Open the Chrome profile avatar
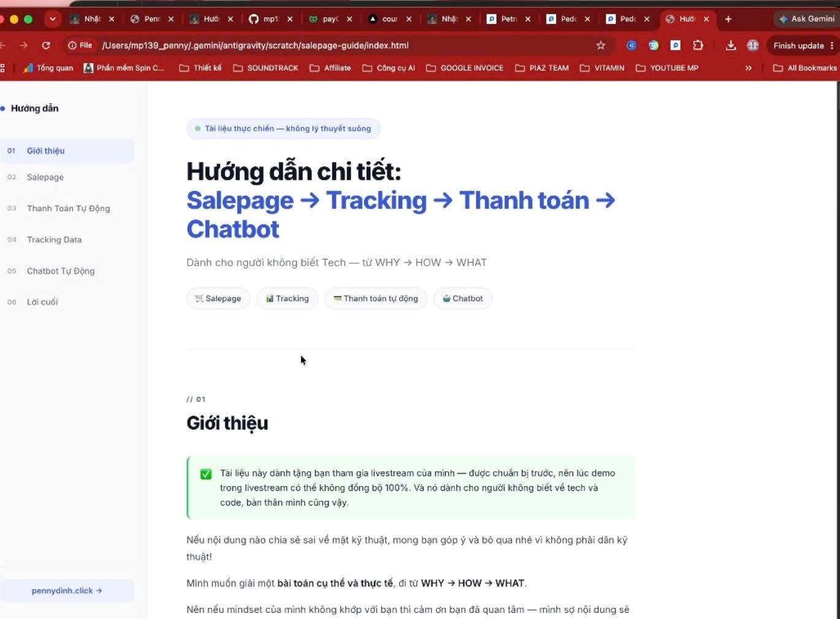 (753, 45)
